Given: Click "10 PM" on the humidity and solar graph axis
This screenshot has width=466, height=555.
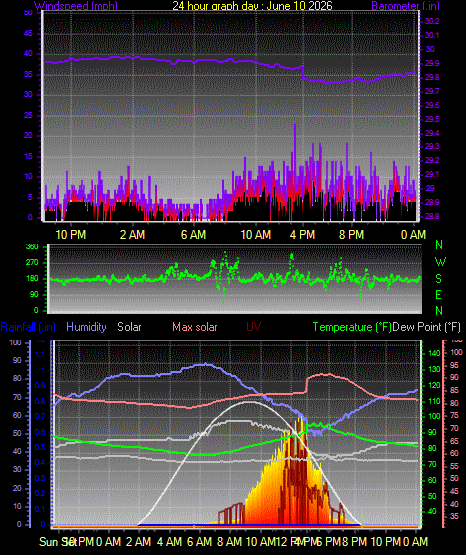Looking at the screenshot, I should [385, 542].
